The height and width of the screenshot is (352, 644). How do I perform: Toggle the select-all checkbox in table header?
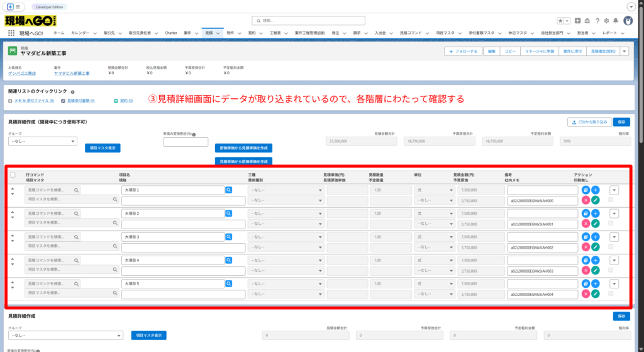(x=13, y=175)
